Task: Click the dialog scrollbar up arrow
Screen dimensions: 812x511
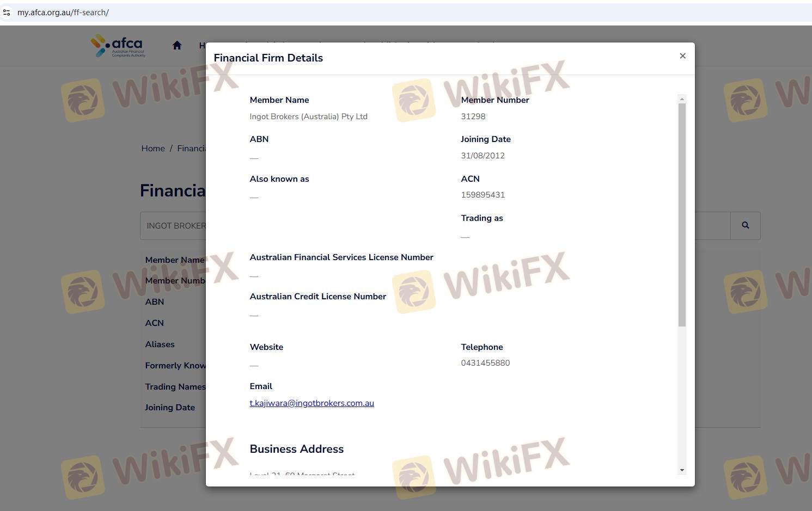Action: (682, 99)
